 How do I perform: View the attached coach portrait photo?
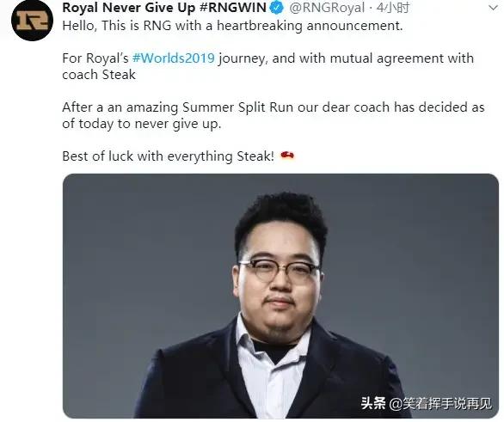coord(280,296)
